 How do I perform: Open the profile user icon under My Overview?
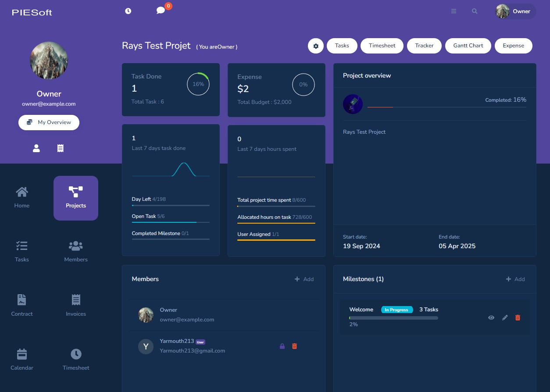click(x=36, y=149)
